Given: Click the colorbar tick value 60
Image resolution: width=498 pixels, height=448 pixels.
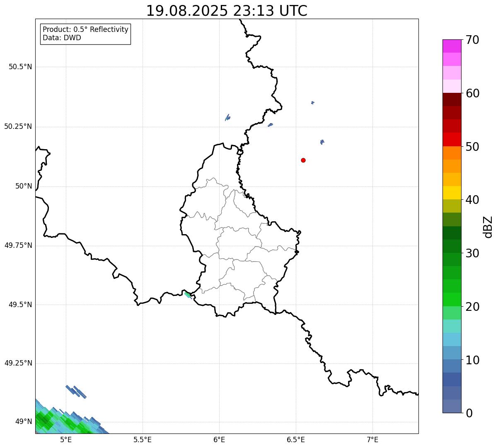Looking at the screenshot, I should [x=472, y=93].
